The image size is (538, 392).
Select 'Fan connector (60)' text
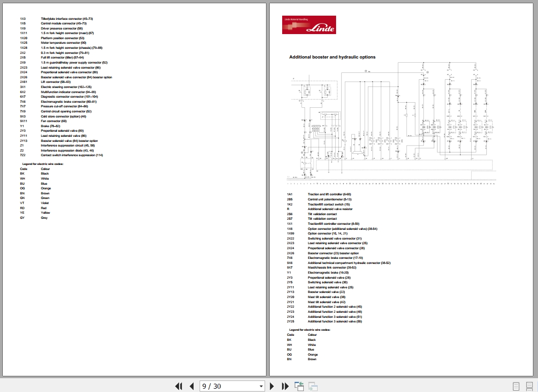click(53, 121)
